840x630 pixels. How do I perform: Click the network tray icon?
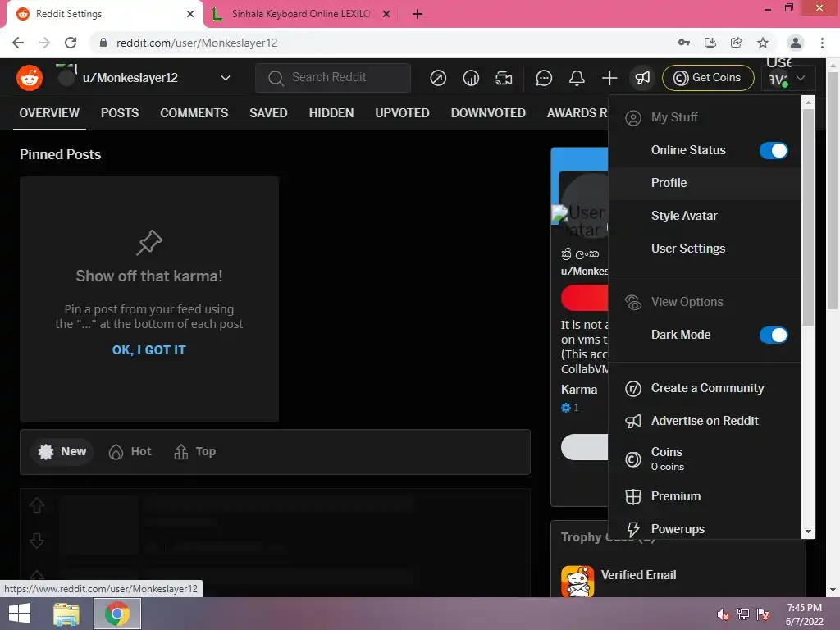[743, 614]
